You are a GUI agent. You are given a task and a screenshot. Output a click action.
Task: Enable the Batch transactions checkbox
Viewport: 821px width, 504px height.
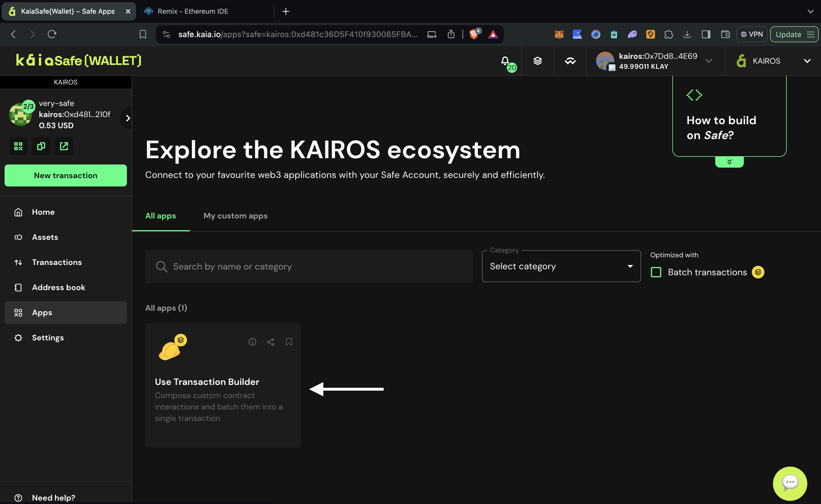click(x=656, y=272)
